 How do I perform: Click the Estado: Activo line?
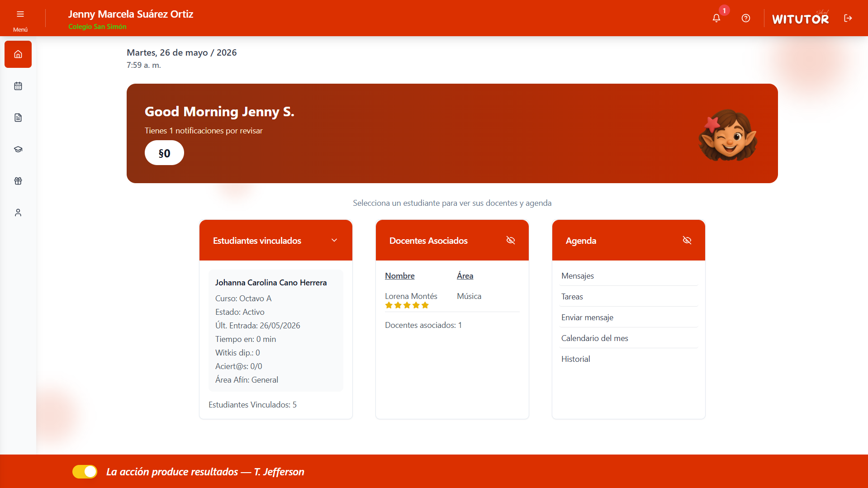coord(240,312)
